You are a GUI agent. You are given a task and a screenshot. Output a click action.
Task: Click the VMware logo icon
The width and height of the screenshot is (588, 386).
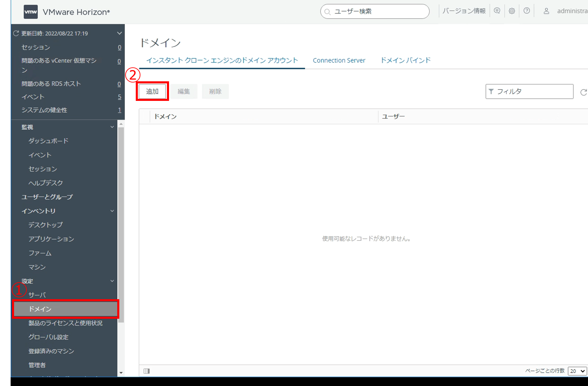pos(31,12)
